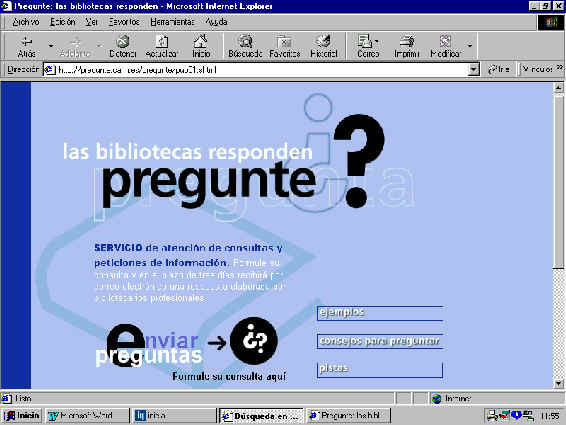Open the Favoritos toolbar icon

284,42
